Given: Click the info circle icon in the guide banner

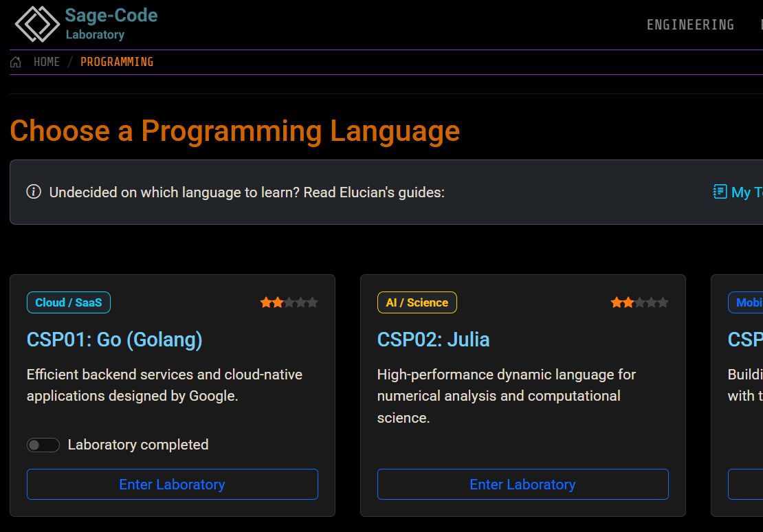Looking at the screenshot, I should coord(34,192).
